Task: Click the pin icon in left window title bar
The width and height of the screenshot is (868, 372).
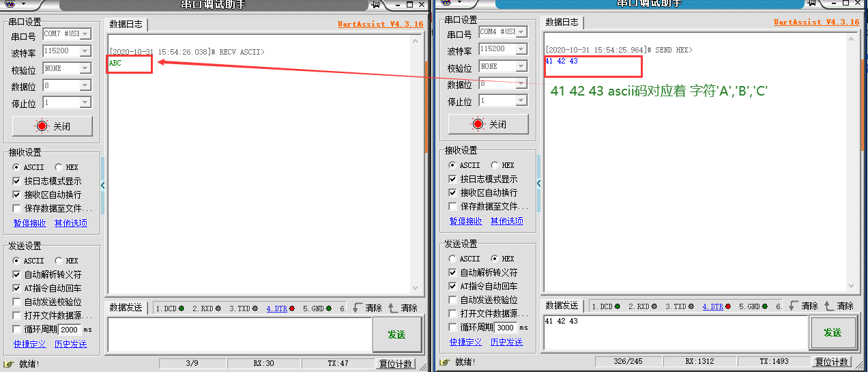Action: pos(375,4)
